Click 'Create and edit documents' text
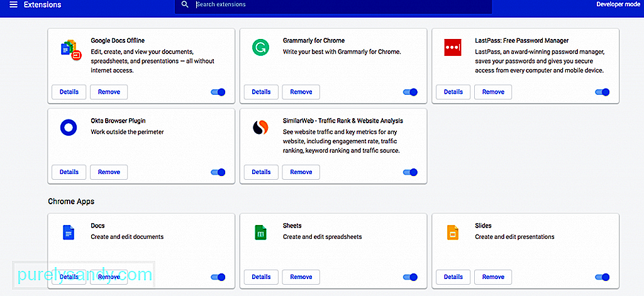This screenshot has width=644, height=296. point(127,237)
